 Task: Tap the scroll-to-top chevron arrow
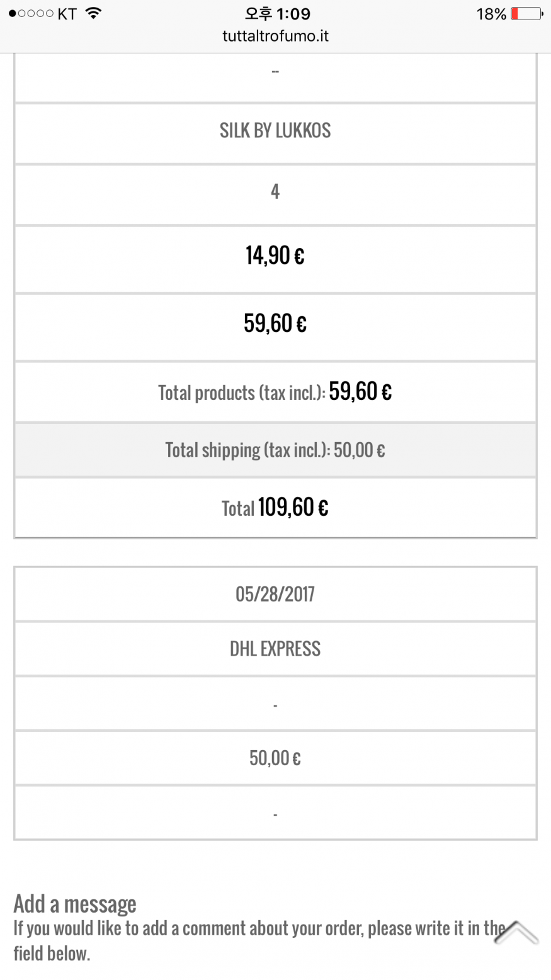(516, 932)
